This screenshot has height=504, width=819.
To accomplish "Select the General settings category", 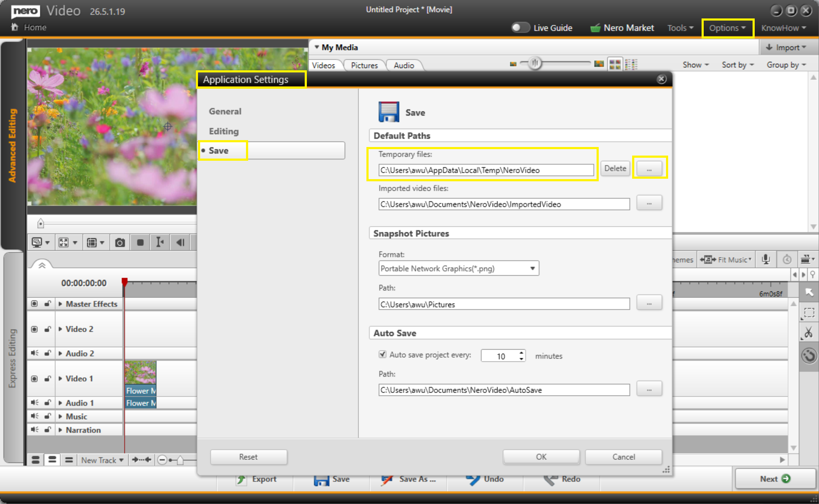I will (225, 111).
